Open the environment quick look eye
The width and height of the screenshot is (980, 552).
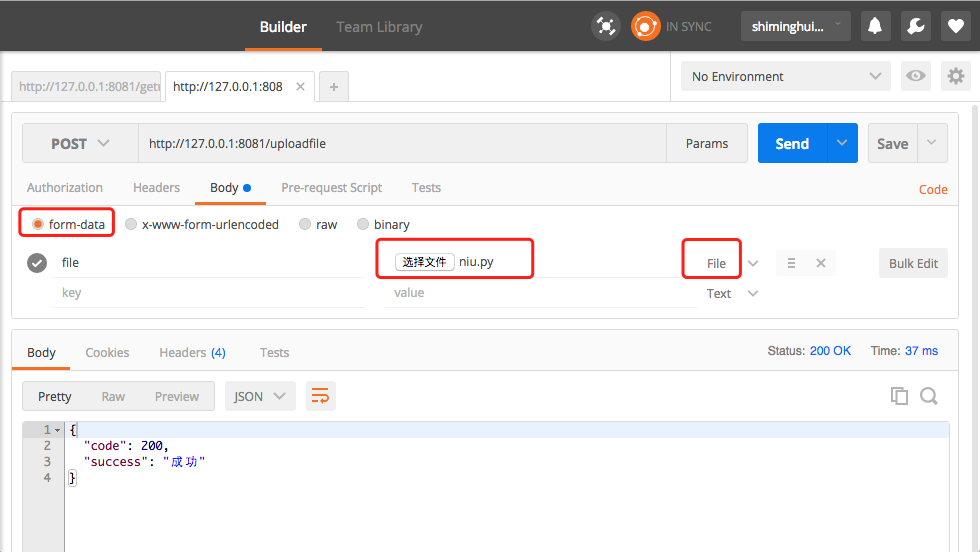click(x=916, y=76)
